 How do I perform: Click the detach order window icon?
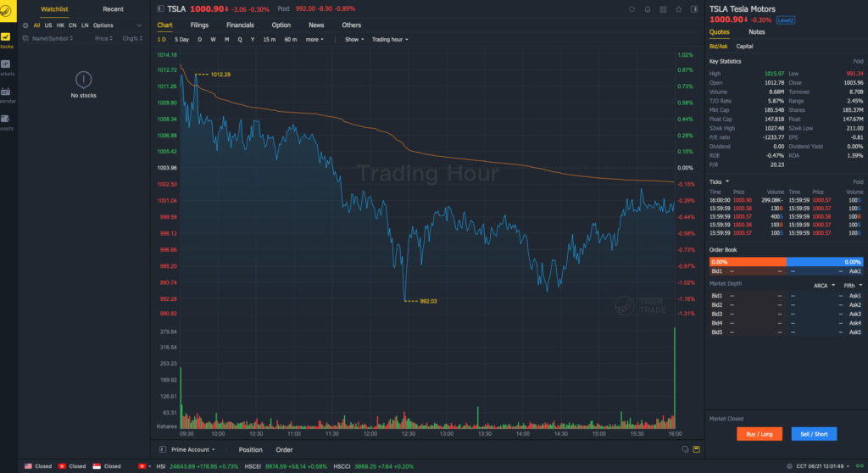(685, 450)
